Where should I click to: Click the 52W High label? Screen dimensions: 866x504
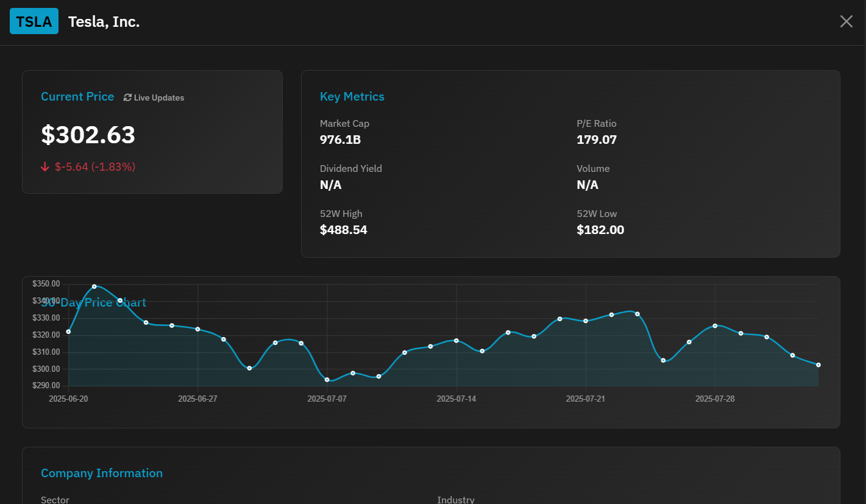tap(341, 214)
